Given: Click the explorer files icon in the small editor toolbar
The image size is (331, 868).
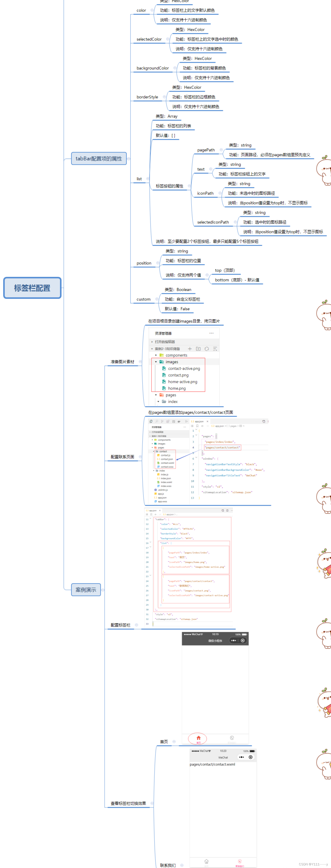Looking at the screenshot, I should (x=151, y=421).
